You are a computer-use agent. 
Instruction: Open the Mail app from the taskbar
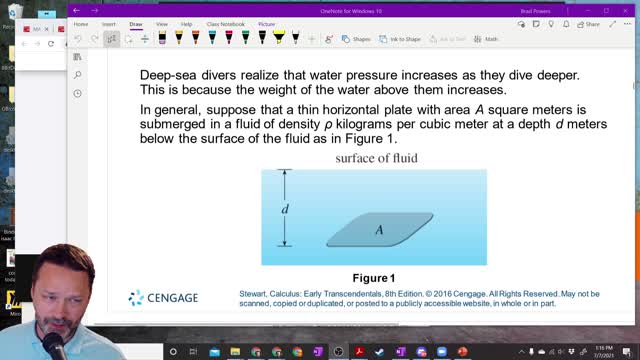click(214, 351)
